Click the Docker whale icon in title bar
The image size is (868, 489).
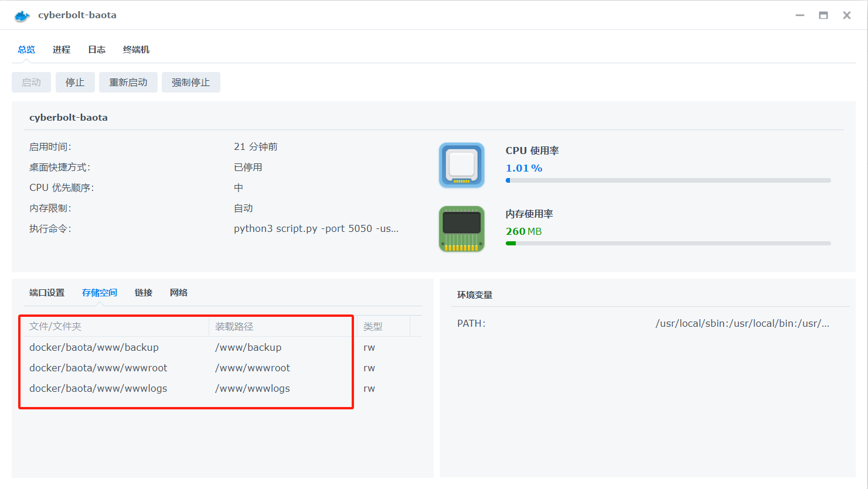(21, 15)
